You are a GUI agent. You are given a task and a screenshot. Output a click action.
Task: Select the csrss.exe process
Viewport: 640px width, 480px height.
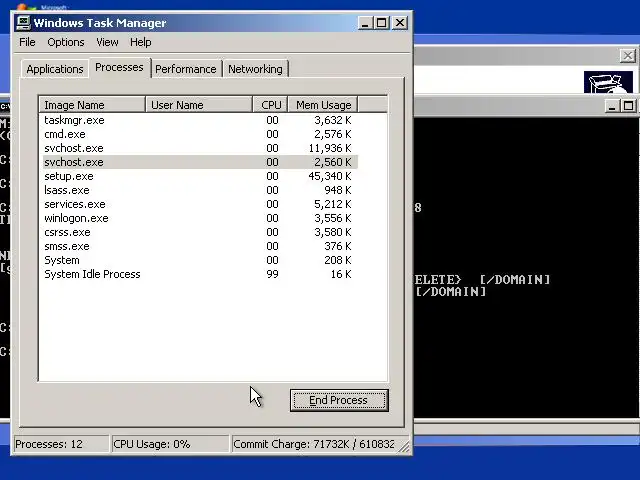(x=200, y=232)
